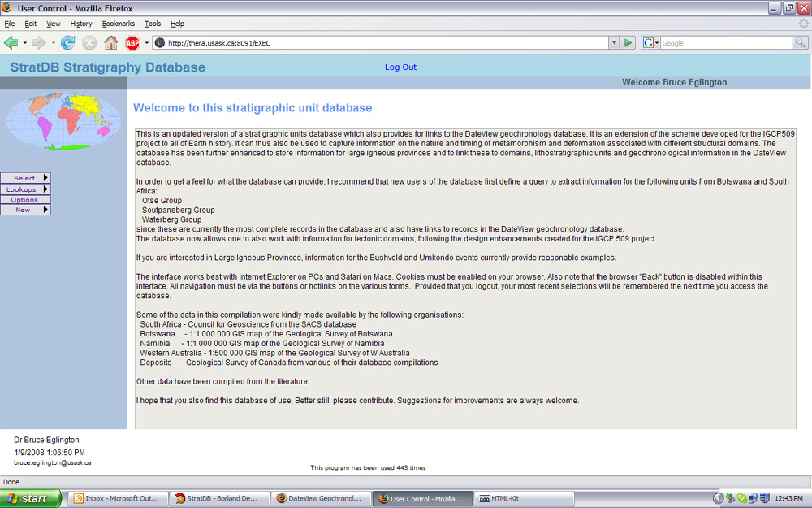Screen dimensions: 812x508
Task: Click the Google search input field
Action: tap(727, 43)
